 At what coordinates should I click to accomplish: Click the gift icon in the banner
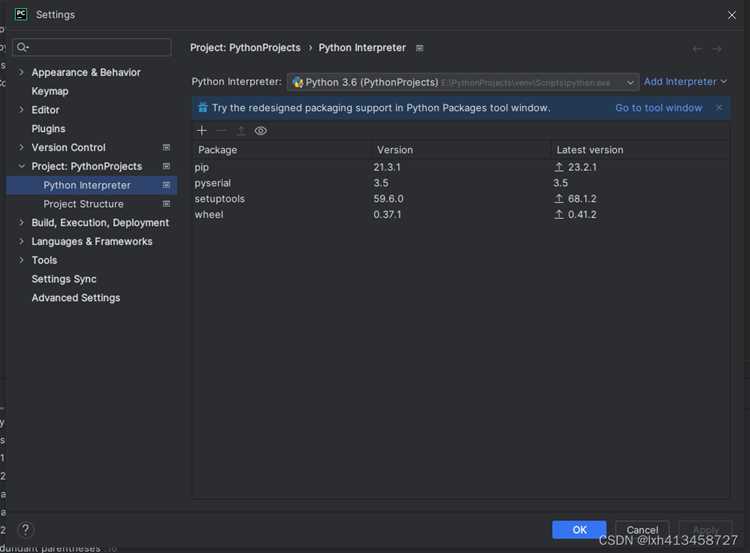click(x=203, y=108)
